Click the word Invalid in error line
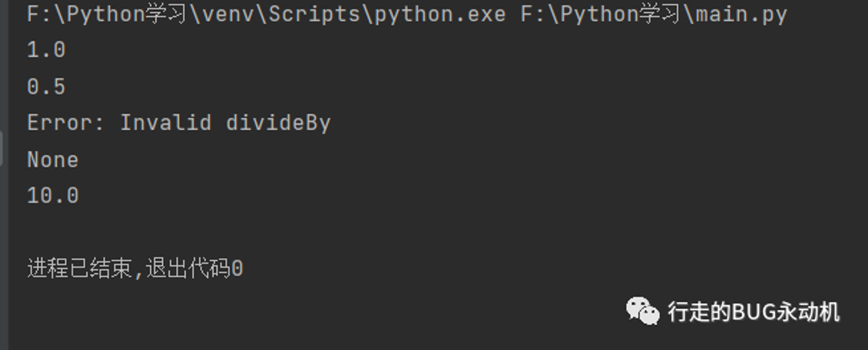The image size is (868, 350). [x=166, y=123]
